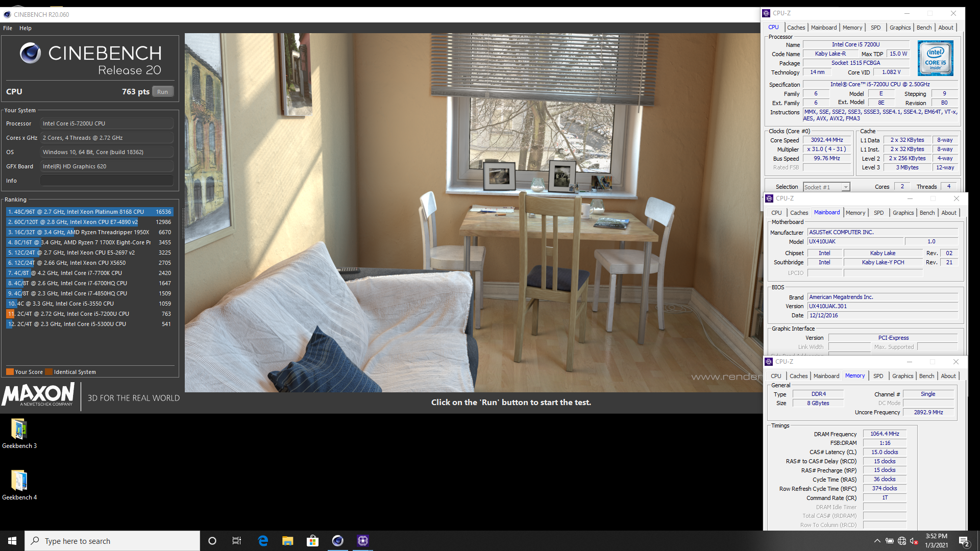
Task: Click the Windows Start button
Action: (12, 541)
